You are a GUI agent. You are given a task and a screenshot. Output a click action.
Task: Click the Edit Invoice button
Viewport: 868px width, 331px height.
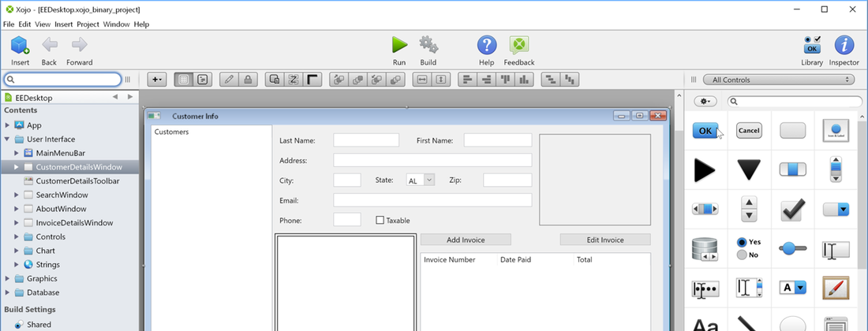point(605,240)
